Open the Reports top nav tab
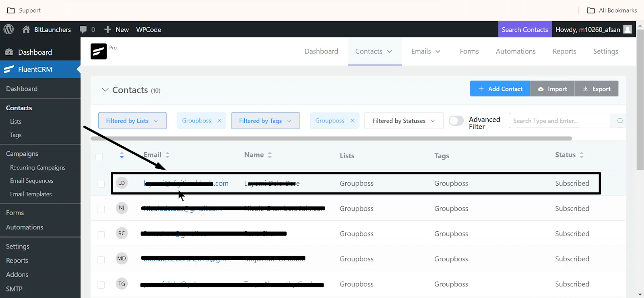Viewport: 644px width, 298px height. point(564,51)
